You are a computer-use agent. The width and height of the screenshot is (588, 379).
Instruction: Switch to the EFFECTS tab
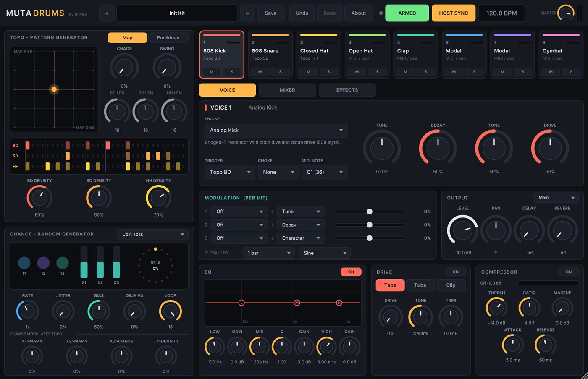[x=347, y=90]
